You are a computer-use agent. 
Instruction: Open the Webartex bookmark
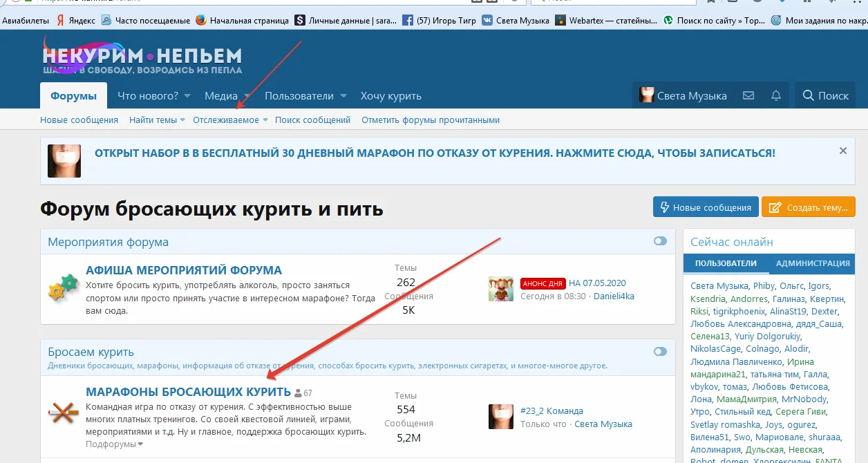[606, 20]
